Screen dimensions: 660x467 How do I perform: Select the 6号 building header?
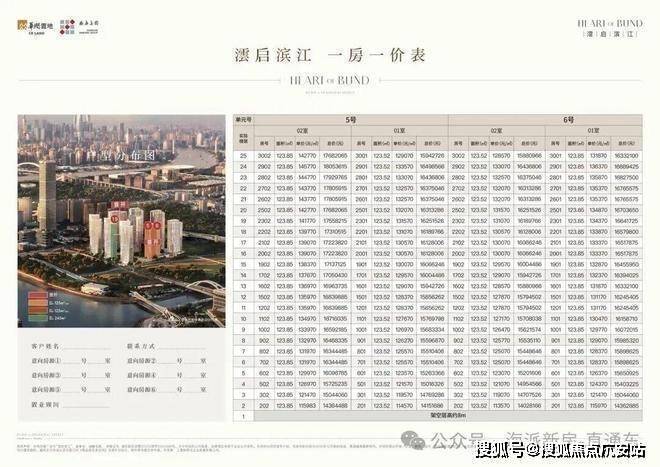pos(568,120)
